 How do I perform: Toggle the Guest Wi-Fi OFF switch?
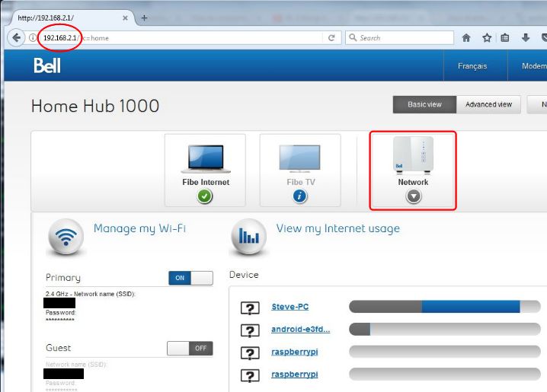(190, 348)
